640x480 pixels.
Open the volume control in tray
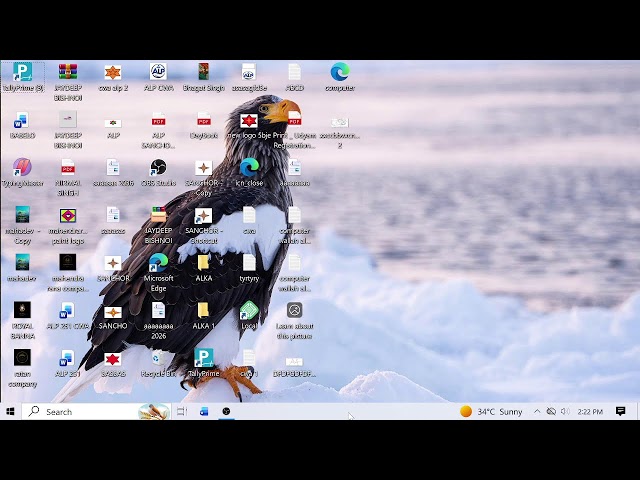pos(565,411)
